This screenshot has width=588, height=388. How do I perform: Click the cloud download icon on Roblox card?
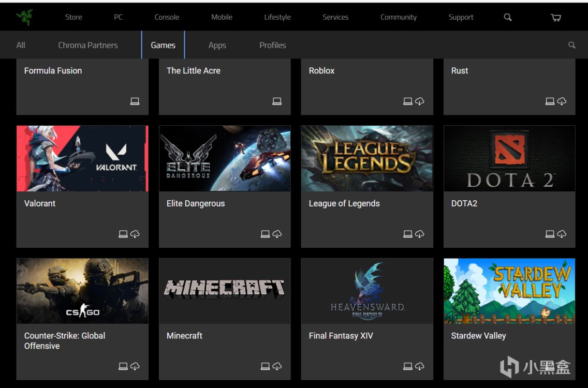tap(420, 101)
